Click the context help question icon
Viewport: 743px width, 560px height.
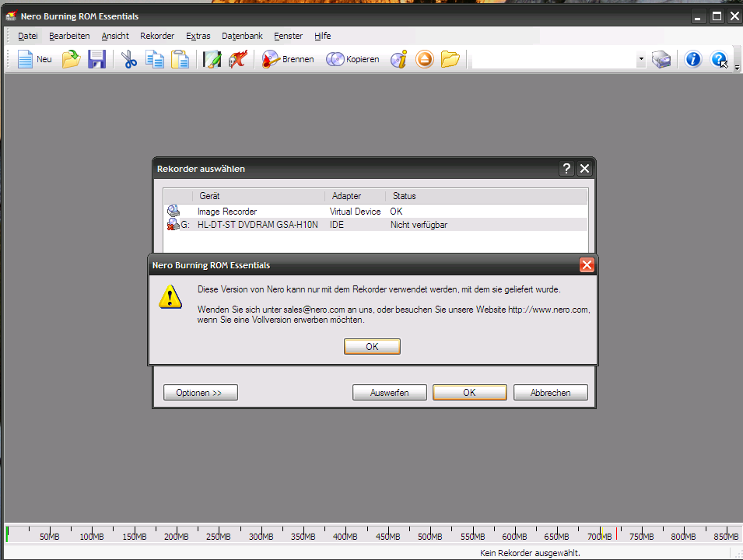[x=719, y=59]
